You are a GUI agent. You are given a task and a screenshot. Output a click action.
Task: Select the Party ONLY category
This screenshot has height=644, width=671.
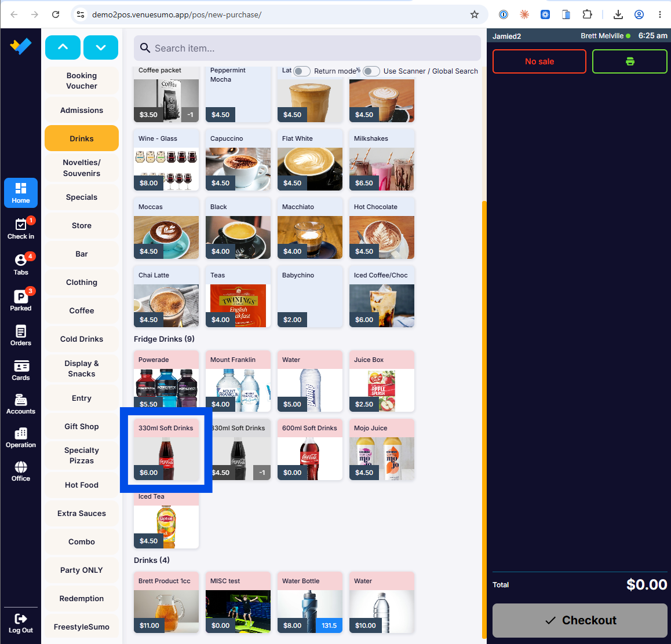(x=82, y=570)
